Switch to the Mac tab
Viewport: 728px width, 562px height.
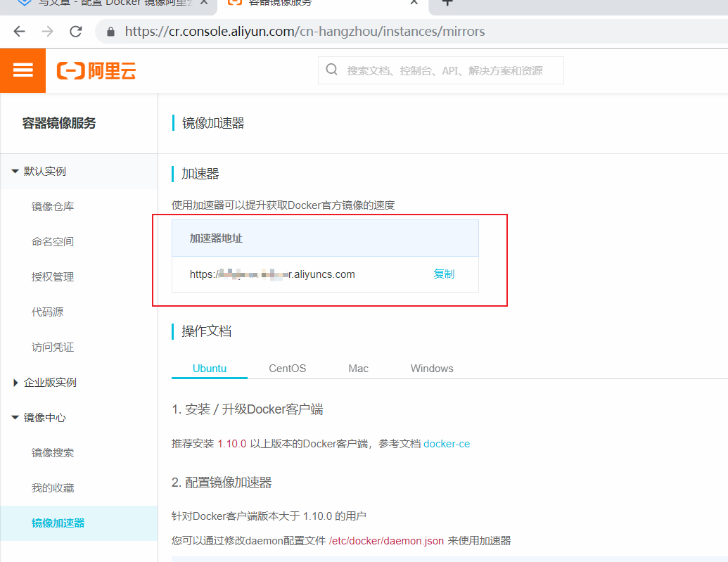(359, 369)
